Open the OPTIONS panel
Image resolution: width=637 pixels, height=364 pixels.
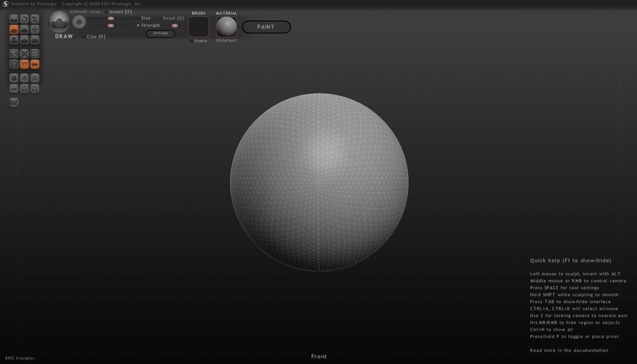160,33
